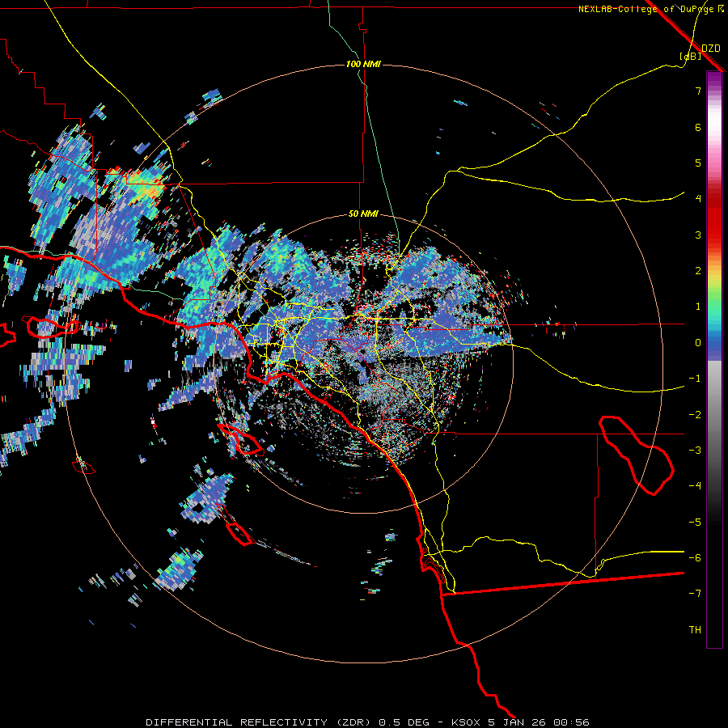Click the "50 NMI" range ring label

click(x=363, y=214)
